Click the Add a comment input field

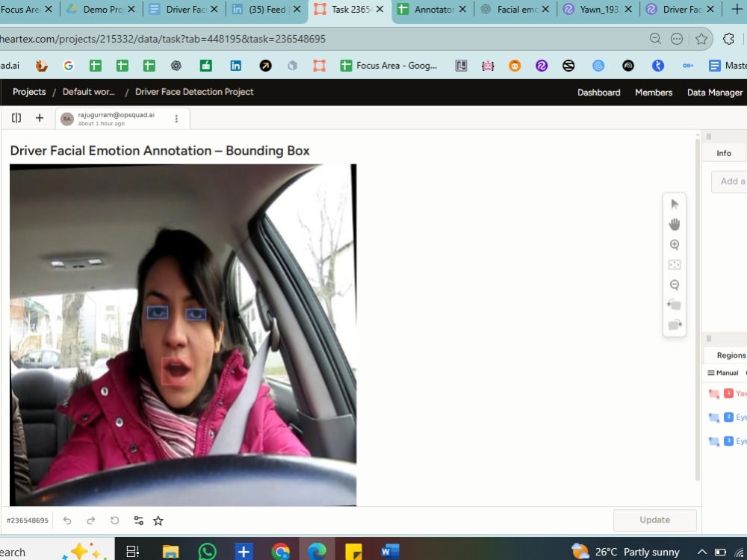click(729, 181)
